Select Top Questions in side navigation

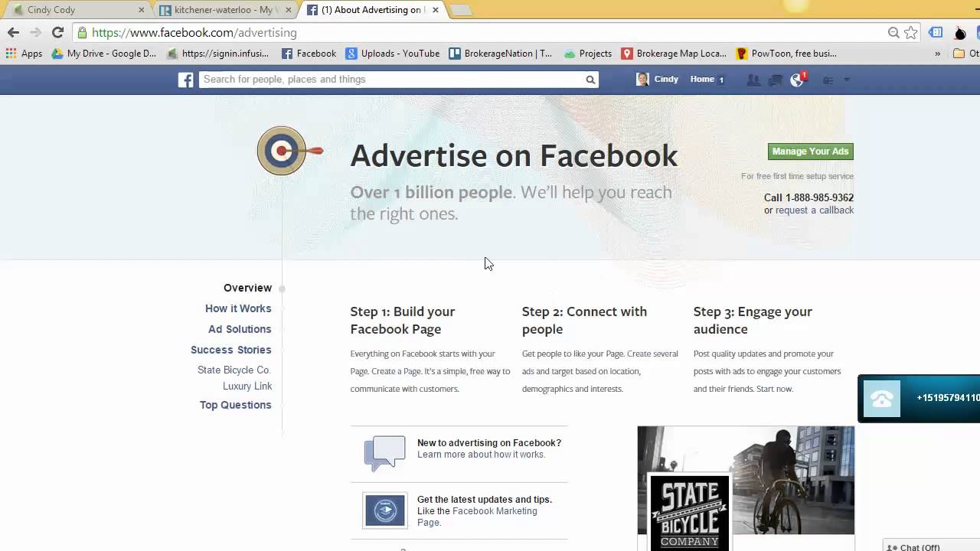tap(236, 405)
